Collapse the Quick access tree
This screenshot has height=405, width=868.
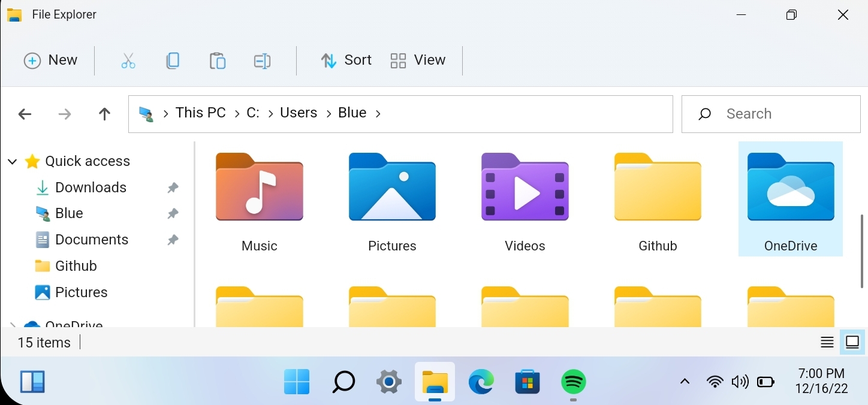click(12, 161)
